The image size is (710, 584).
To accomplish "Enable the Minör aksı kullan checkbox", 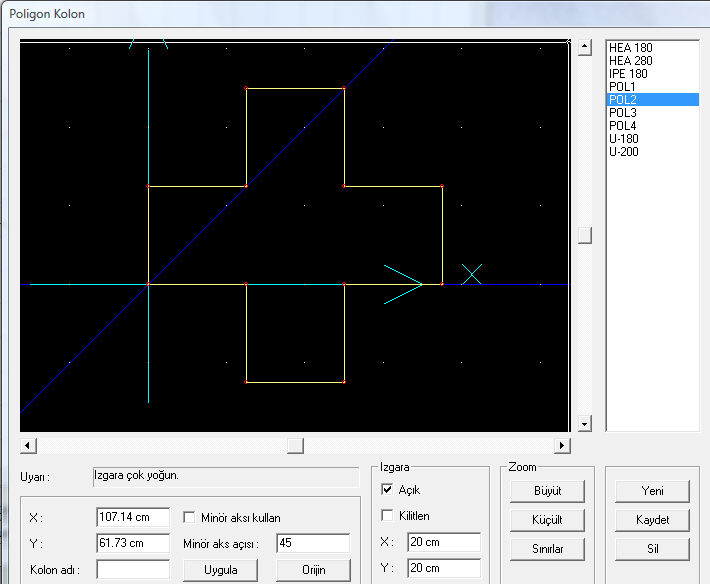I will pos(189,517).
